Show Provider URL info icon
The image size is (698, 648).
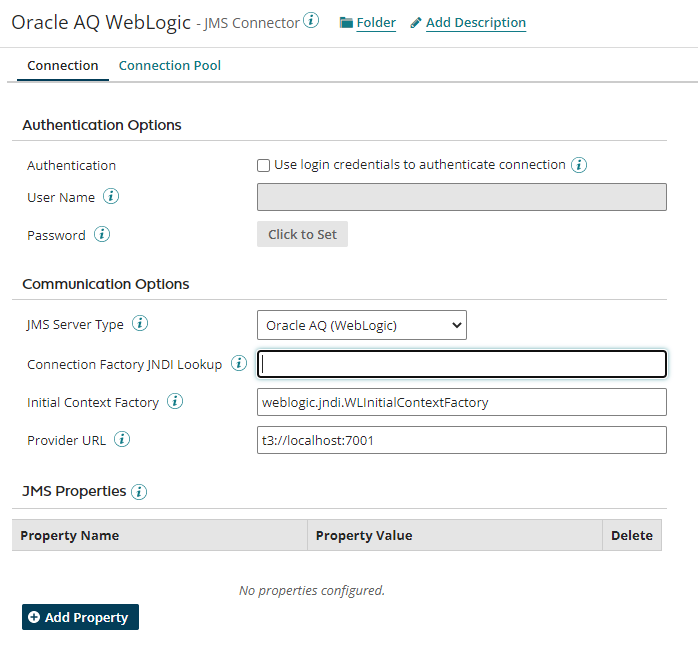pos(122,439)
